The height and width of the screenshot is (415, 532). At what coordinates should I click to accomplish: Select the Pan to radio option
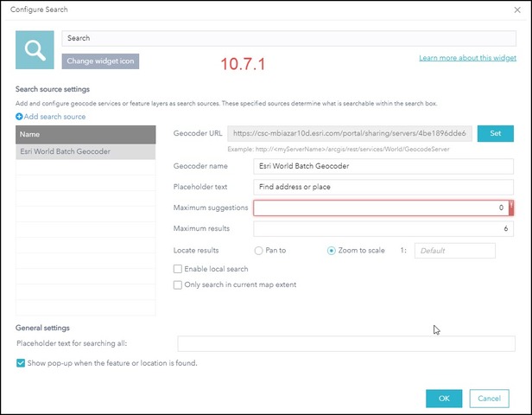[x=258, y=251]
